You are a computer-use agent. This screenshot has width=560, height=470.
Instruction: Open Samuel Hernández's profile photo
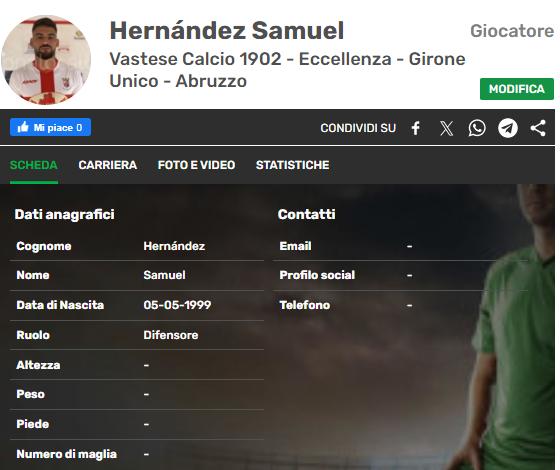click(46, 60)
